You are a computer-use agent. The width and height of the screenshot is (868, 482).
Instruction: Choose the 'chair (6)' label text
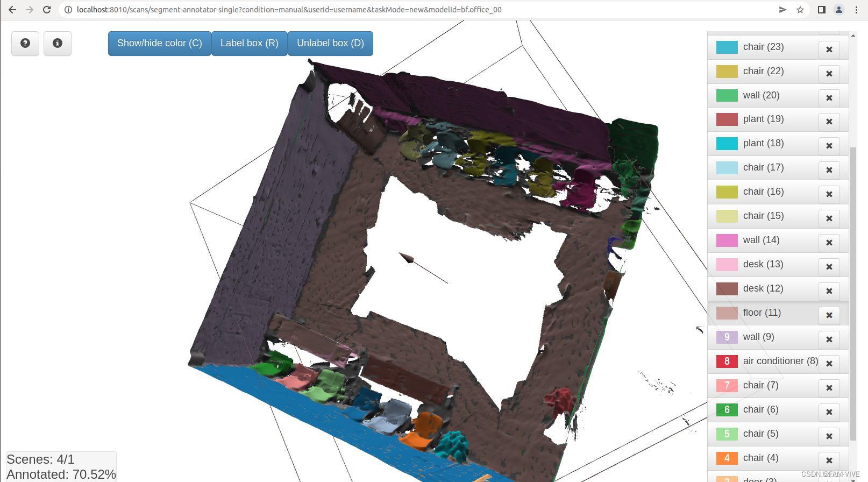point(760,409)
